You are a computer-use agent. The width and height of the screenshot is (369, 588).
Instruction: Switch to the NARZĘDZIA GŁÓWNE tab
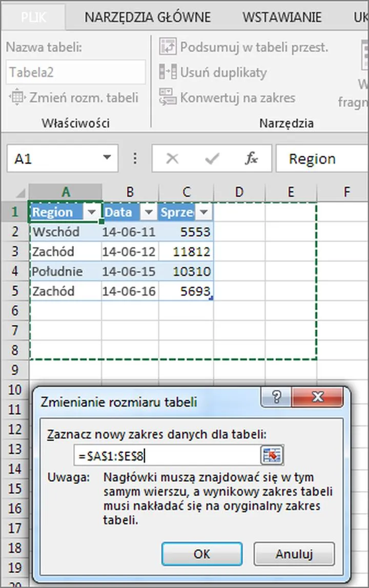coord(148,17)
